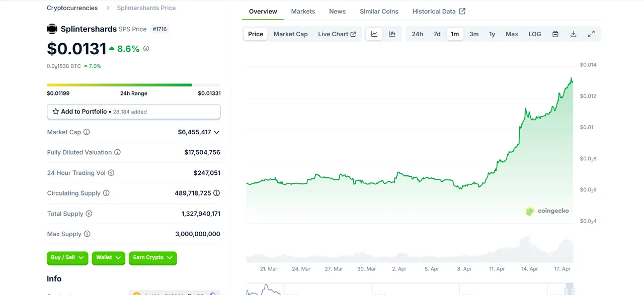Set chart range to 7d
Viewport: 644px width, 295px height.
[x=437, y=34]
